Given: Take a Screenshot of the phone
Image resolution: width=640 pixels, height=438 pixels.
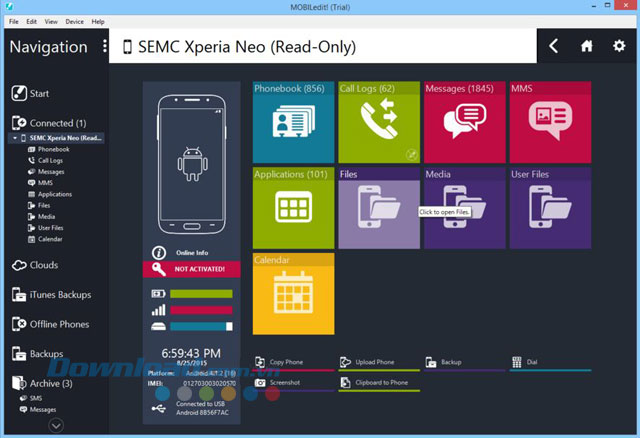Looking at the screenshot, I should click(x=293, y=383).
